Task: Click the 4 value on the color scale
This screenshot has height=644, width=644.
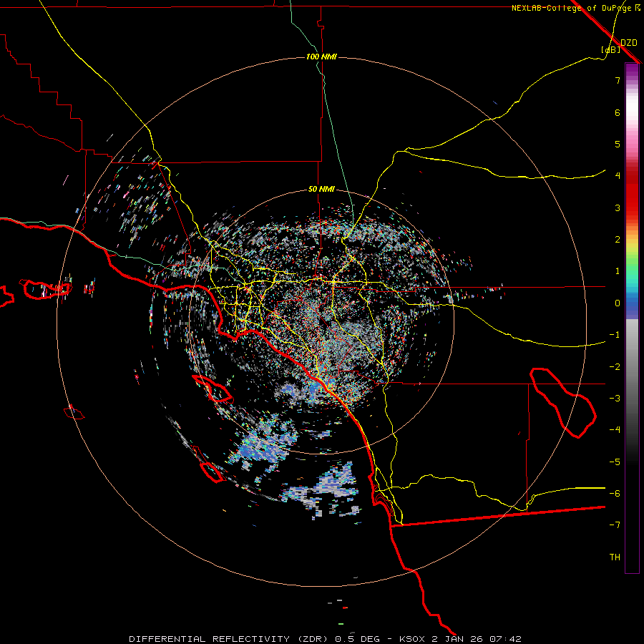Action: [x=618, y=176]
